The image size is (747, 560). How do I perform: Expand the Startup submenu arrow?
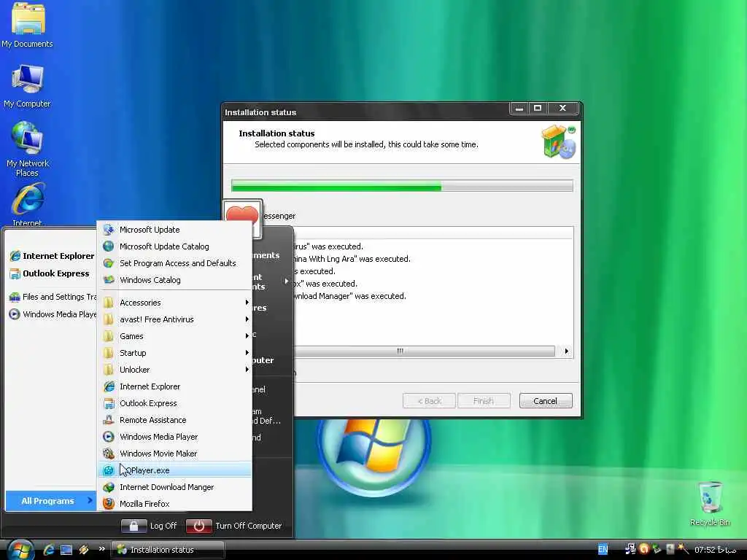(247, 353)
